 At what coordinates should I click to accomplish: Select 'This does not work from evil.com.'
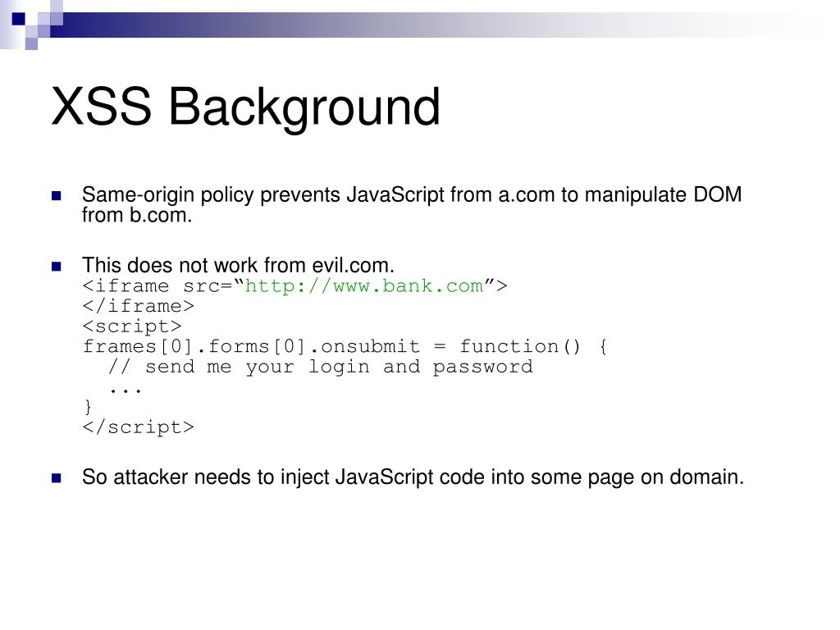[239, 265]
